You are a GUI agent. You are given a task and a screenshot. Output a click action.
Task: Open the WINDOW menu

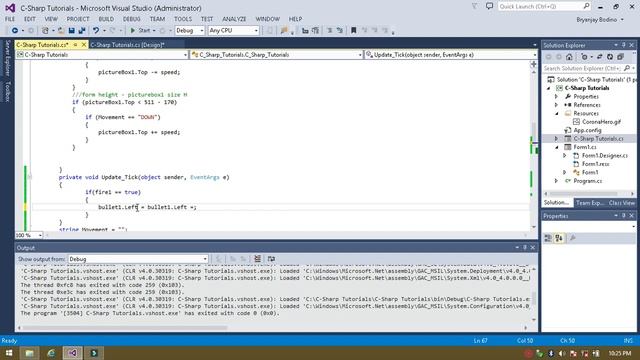(x=268, y=19)
